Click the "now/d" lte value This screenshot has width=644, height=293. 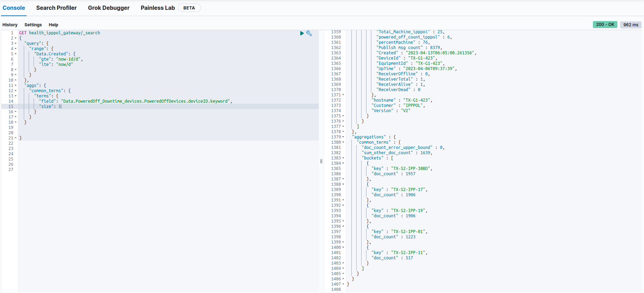[64, 64]
